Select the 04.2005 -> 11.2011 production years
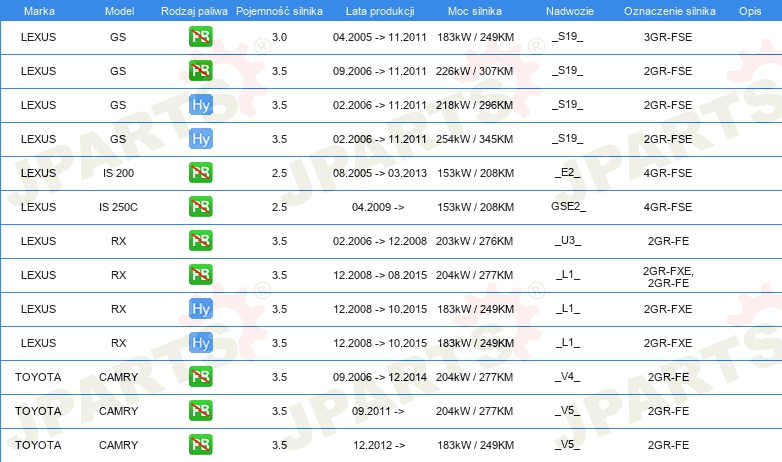782x462 pixels. coord(380,37)
